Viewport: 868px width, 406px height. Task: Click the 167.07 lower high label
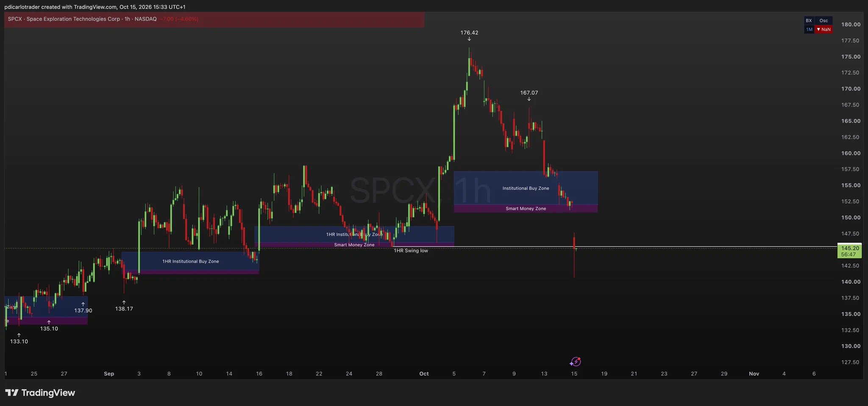point(529,93)
